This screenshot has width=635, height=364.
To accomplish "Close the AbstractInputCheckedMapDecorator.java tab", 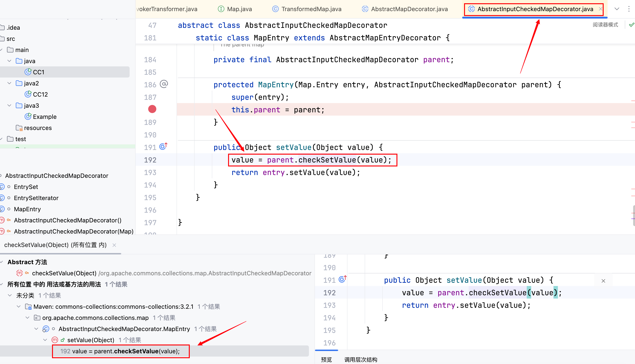I will (600, 9).
